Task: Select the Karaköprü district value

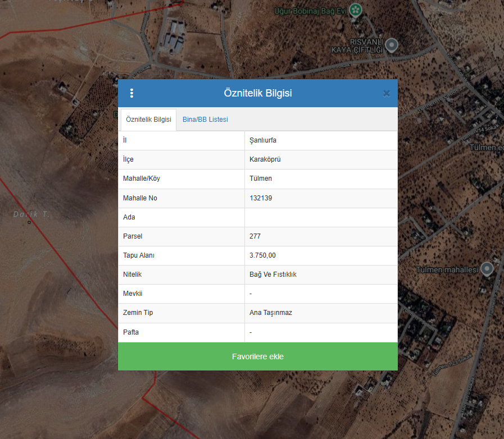Action: (321, 159)
